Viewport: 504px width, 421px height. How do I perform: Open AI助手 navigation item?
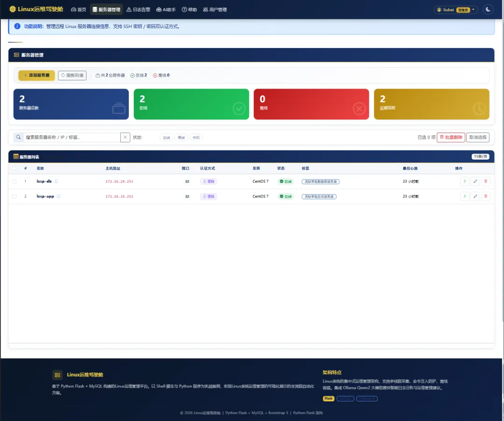point(166,10)
